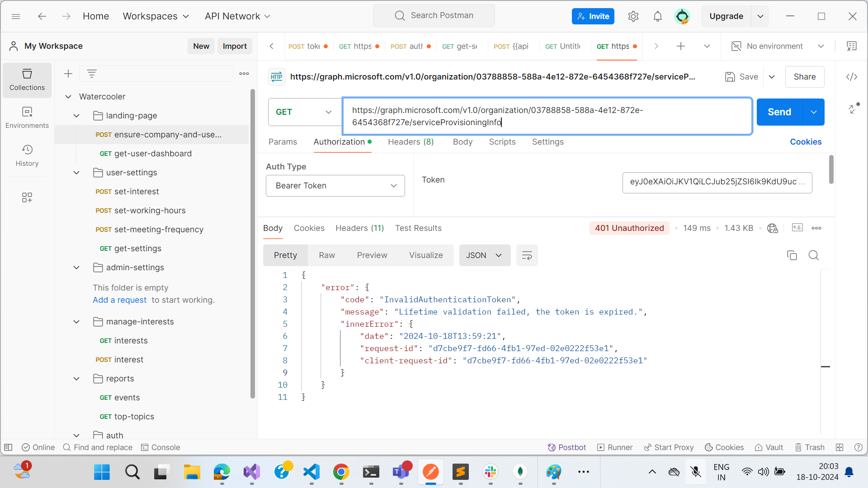Screen dimensions: 868x488
Task: Open the HTTP method GET dropdown
Action: pos(305,112)
